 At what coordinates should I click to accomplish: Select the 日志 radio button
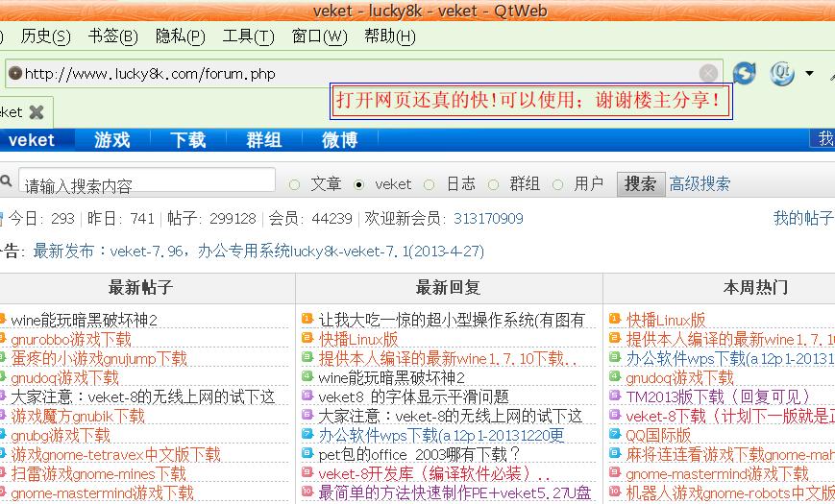click(x=430, y=184)
